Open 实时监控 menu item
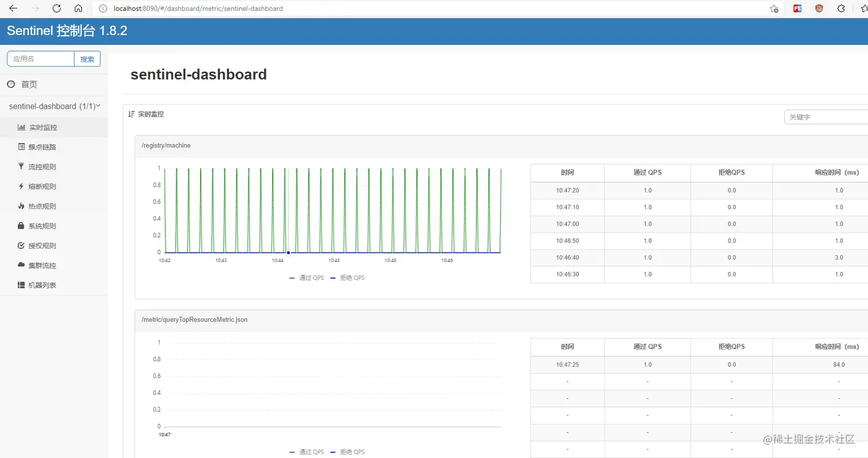 [43, 128]
